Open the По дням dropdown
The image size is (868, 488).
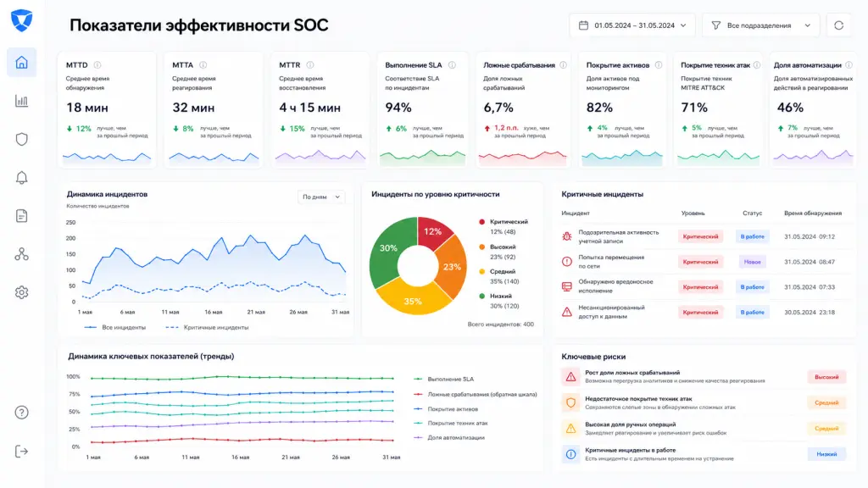(321, 197)
